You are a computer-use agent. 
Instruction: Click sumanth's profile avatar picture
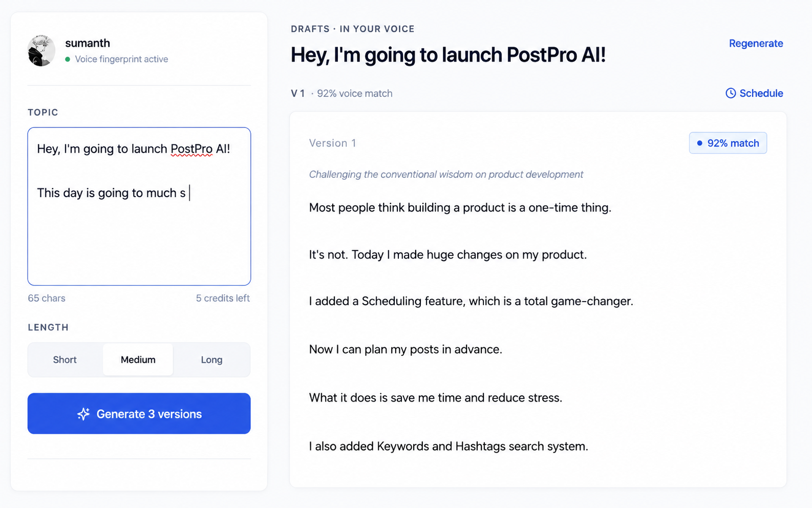(41, 51)
